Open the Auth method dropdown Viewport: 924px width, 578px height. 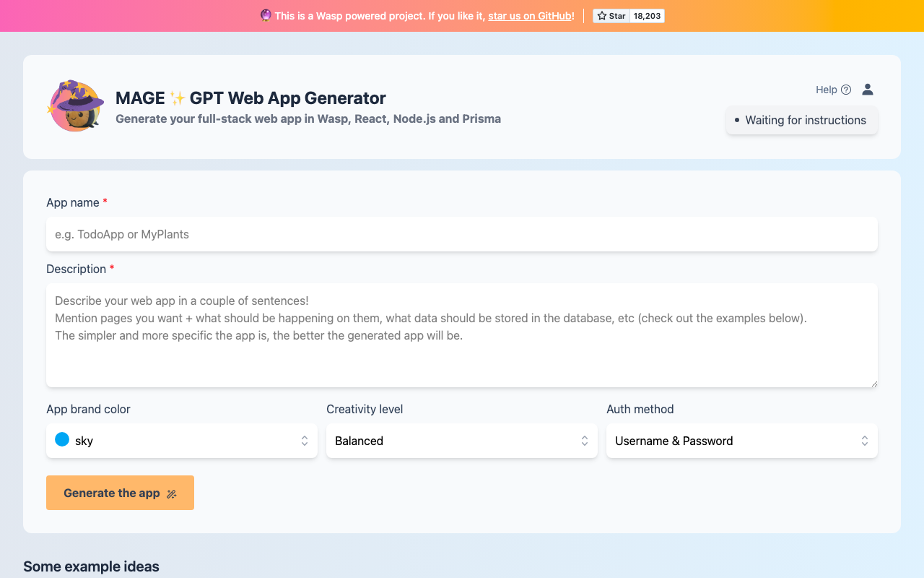pos(742,441)
